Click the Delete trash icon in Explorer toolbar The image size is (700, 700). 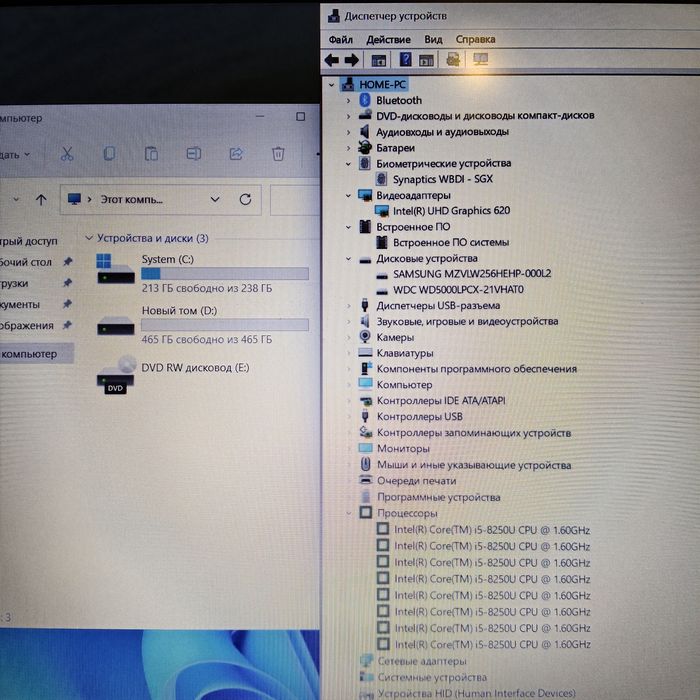tap(278, 154)
